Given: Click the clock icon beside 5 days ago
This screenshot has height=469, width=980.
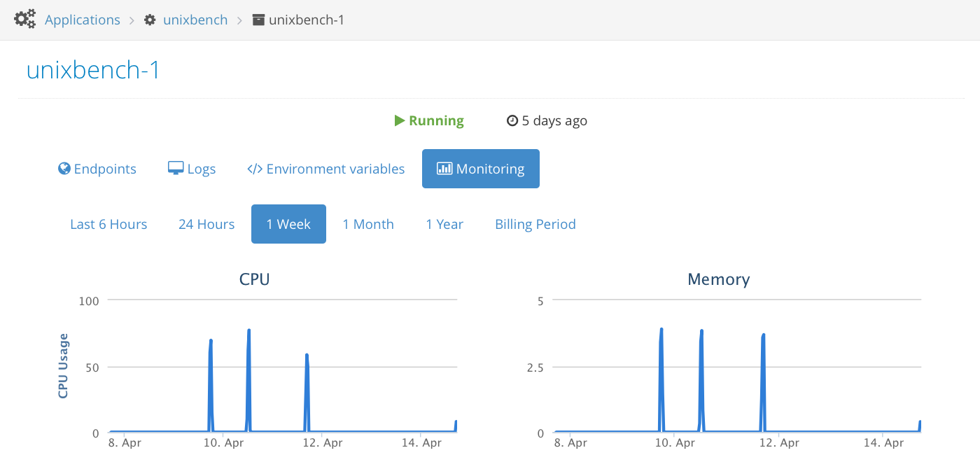Looking at the screenshot, I should point(512,121).
